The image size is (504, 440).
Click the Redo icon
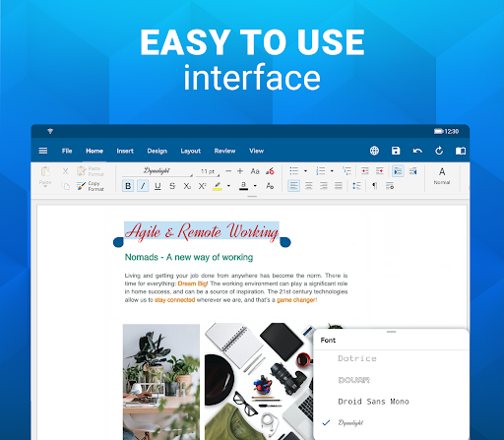coord(439,151)
